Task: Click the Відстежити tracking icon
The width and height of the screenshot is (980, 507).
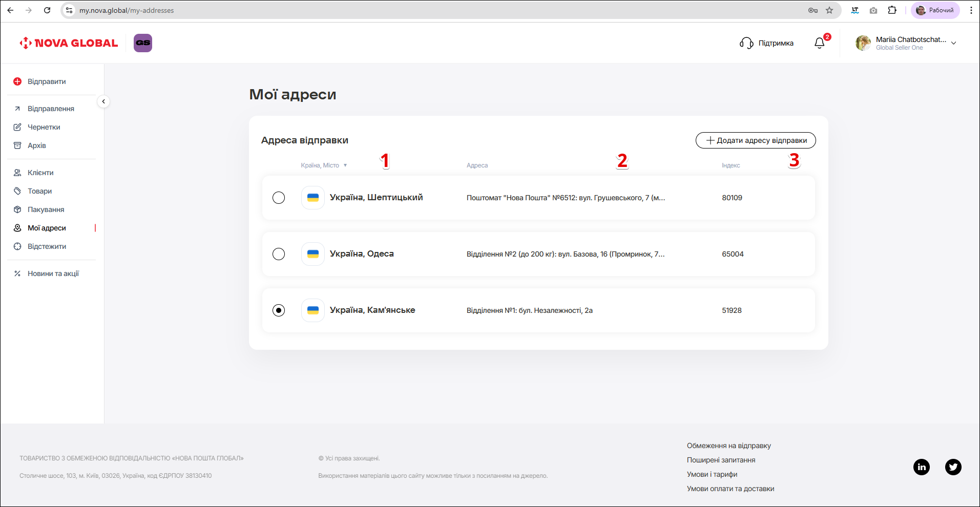Action: [17, 246]
